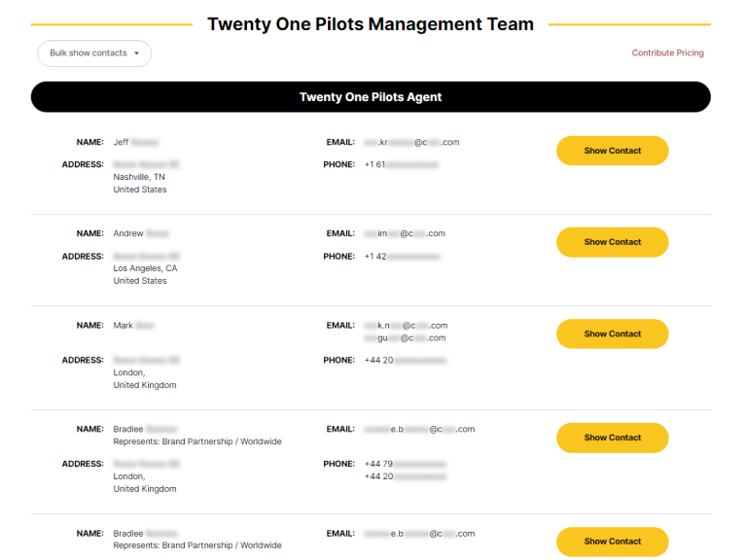747x560 pixels.
Task: Click Jeff's phone number starting +1 61
Action: 401,165
